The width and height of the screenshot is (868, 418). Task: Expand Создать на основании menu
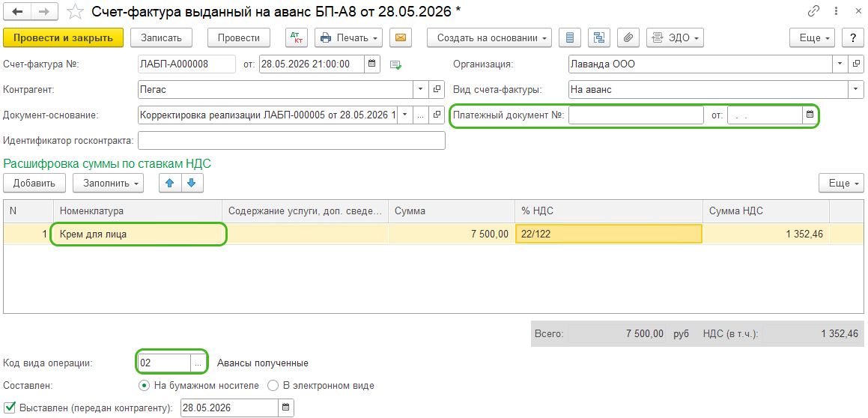(489, 37)
